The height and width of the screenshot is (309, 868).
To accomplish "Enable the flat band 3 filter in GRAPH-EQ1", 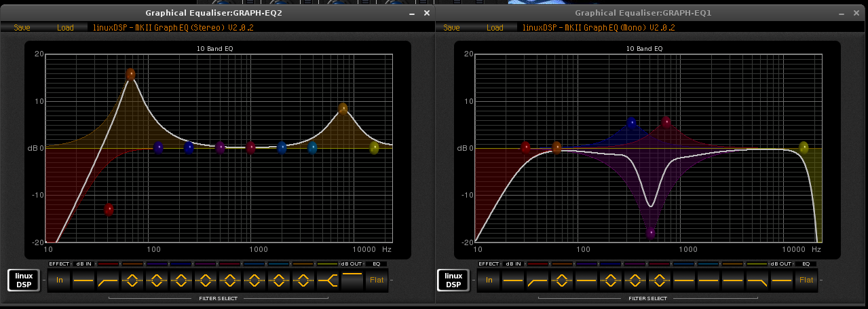I will pos(587,280).
